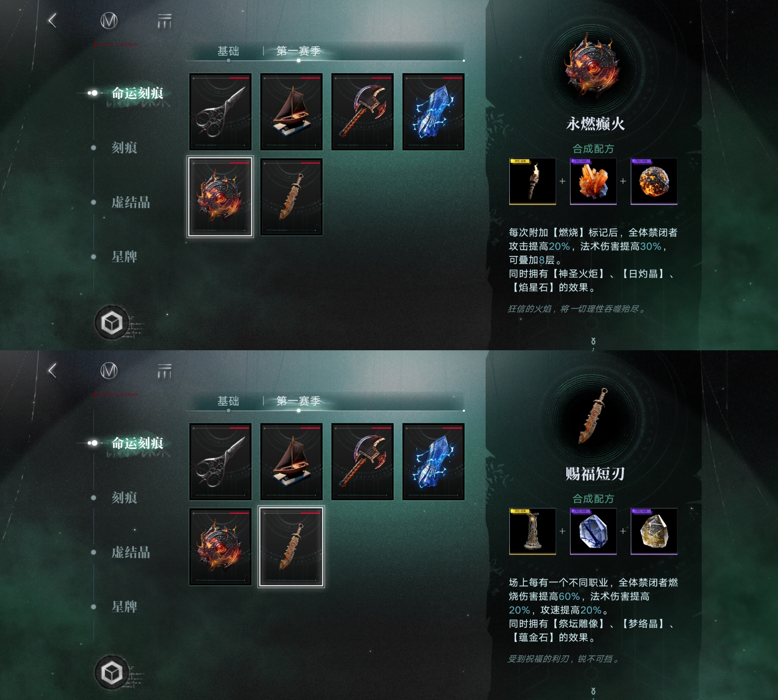
Task: Open the menu lines icon in upper screenshot
Action: pyautogui.click(x=164, y=21)
